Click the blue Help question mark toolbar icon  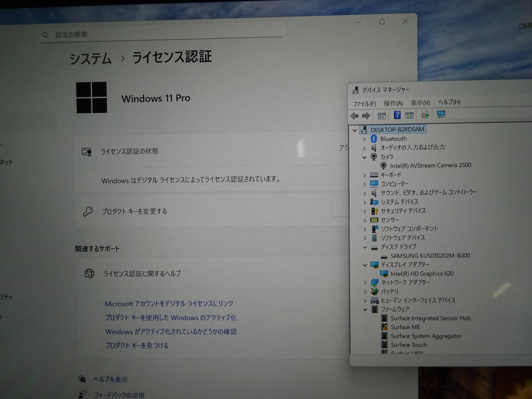[x=397, y=115]
